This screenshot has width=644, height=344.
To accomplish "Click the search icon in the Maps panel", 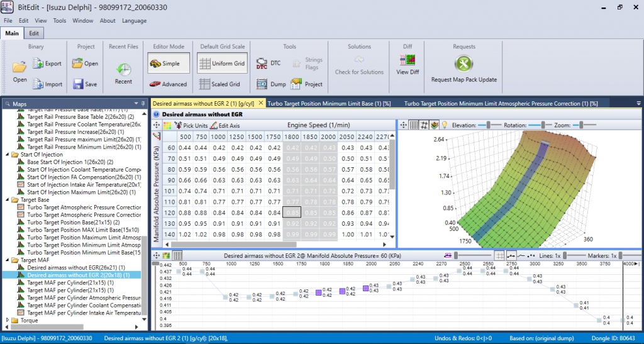I will pyautogui.click(x=8, y=104).
